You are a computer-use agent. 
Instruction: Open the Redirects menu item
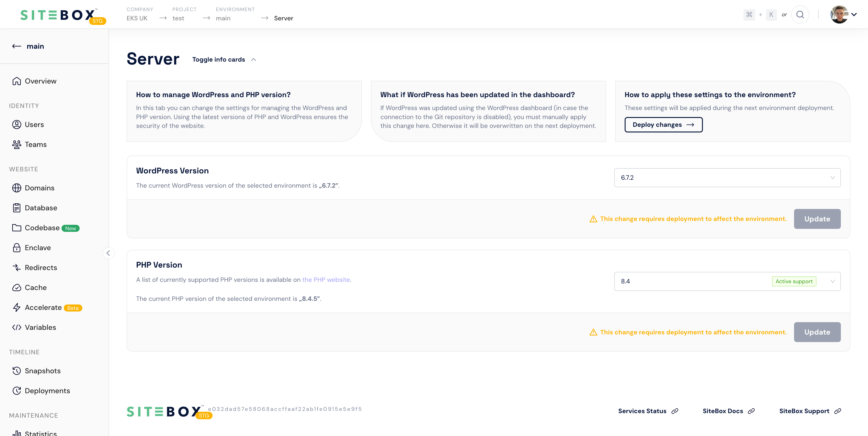tap(41, 268)
